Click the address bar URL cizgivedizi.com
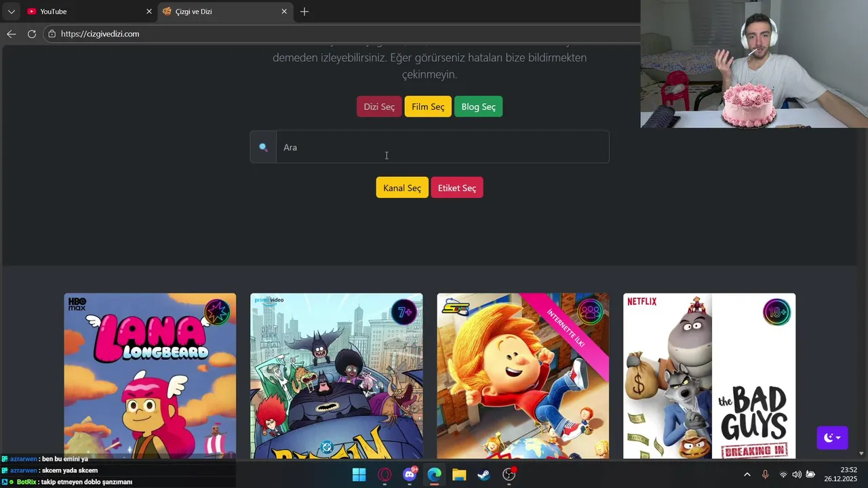This screenshot has height=488, width=868. [100, 34]
